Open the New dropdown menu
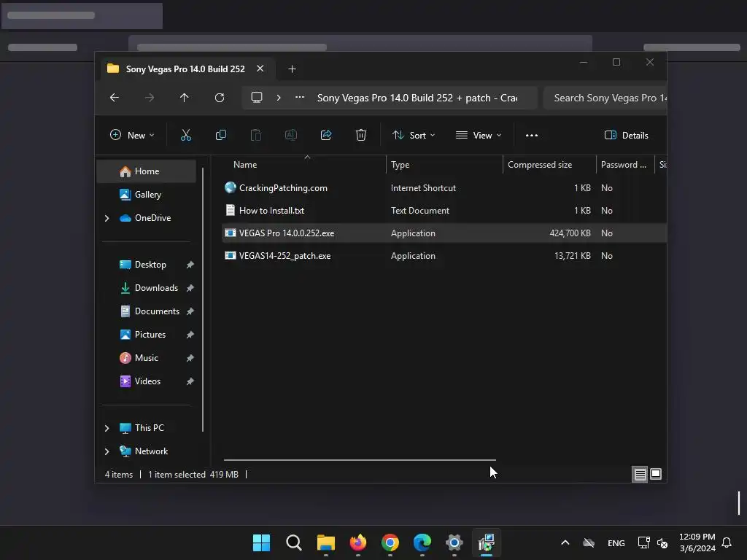The height and width of the screenshot is (560, 747). (133, 135)
